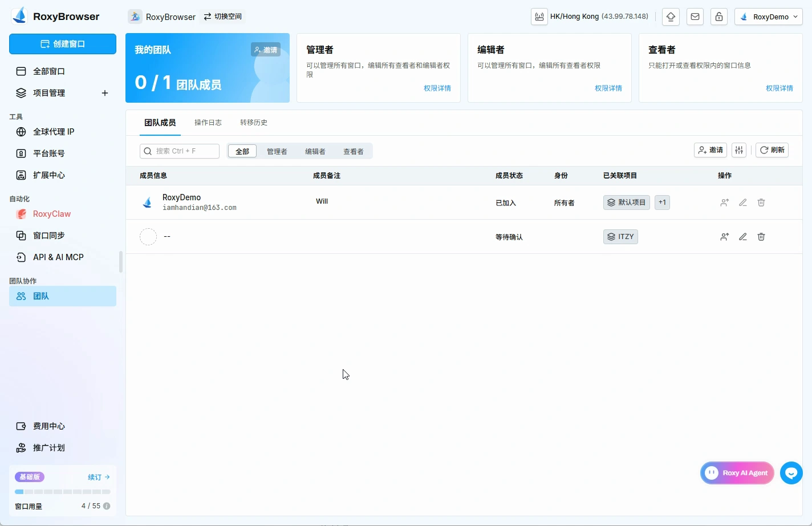Click 切换空间 to switch workspace
The image size is (812, 526).
223,17
